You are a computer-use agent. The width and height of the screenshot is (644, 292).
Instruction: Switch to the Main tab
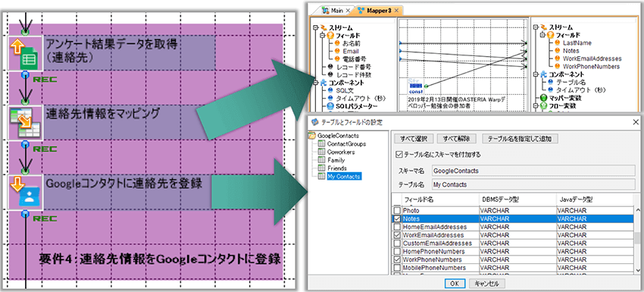pos(335,11)
